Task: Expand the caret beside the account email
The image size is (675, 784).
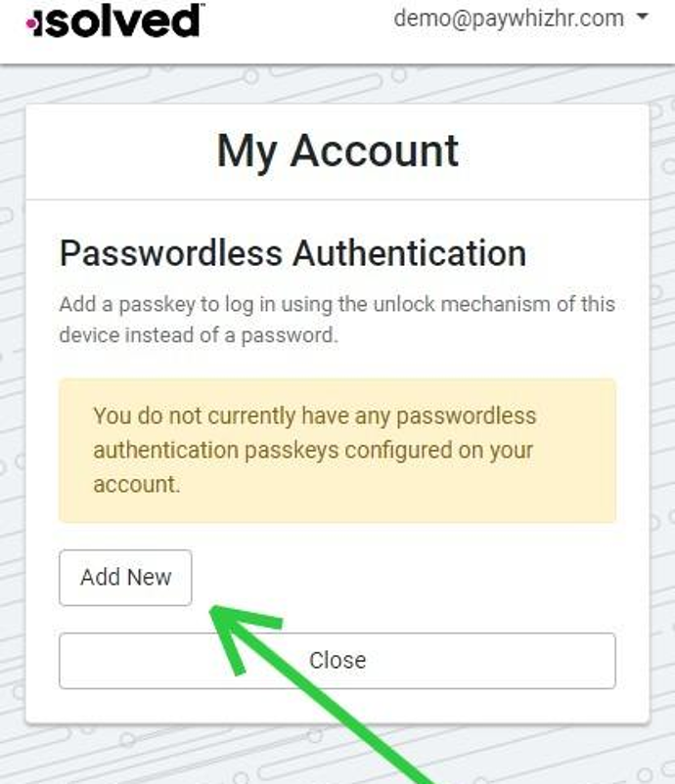Action: click(642, 17)
